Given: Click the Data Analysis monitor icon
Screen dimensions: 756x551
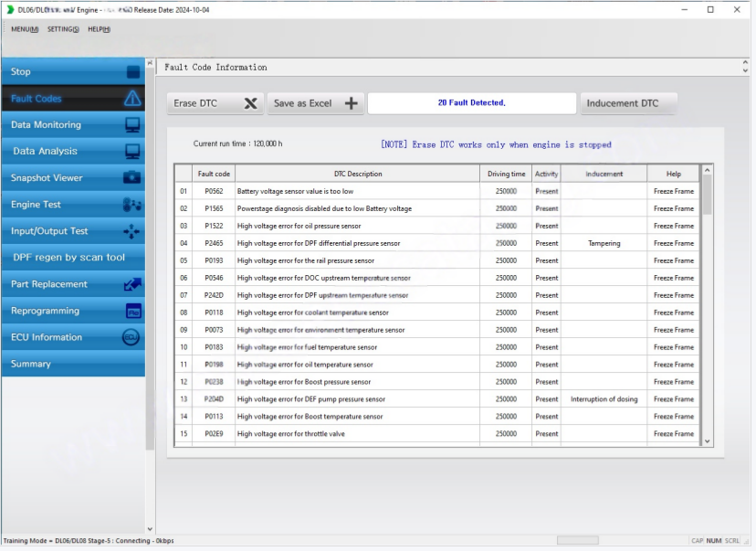Looking at the screenshot, I should [132, 152].
